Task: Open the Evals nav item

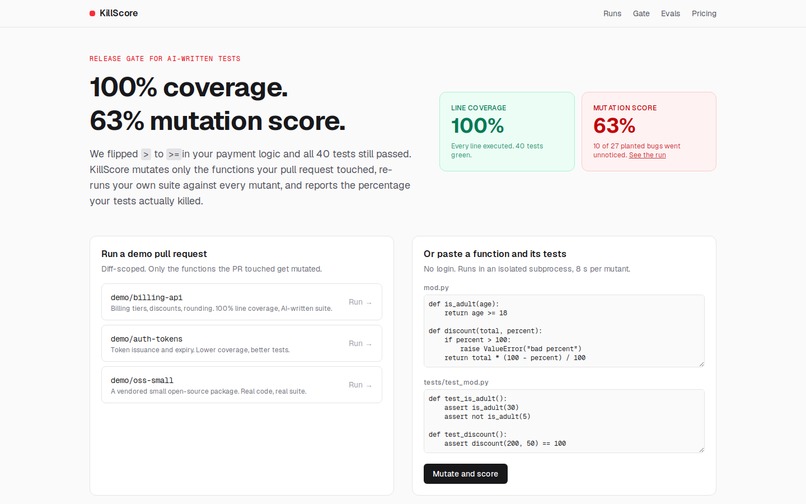Action: [x=670, y=13]
